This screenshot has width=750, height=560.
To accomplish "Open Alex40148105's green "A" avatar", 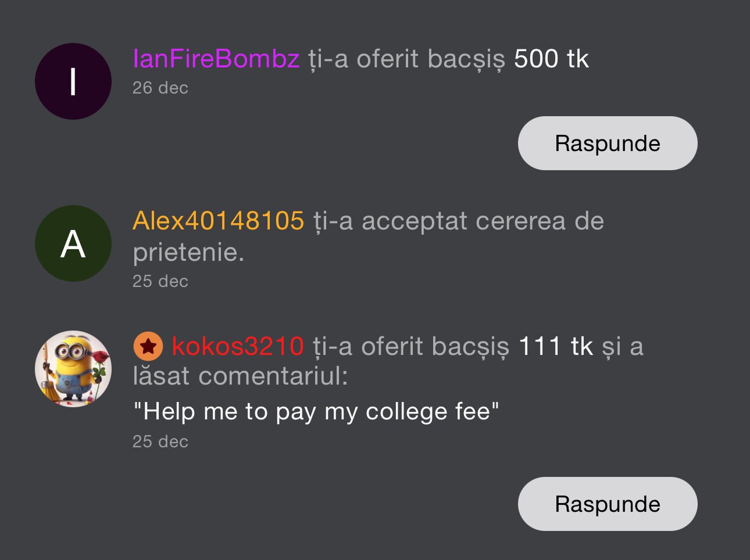I will click(x=73, y=243).
